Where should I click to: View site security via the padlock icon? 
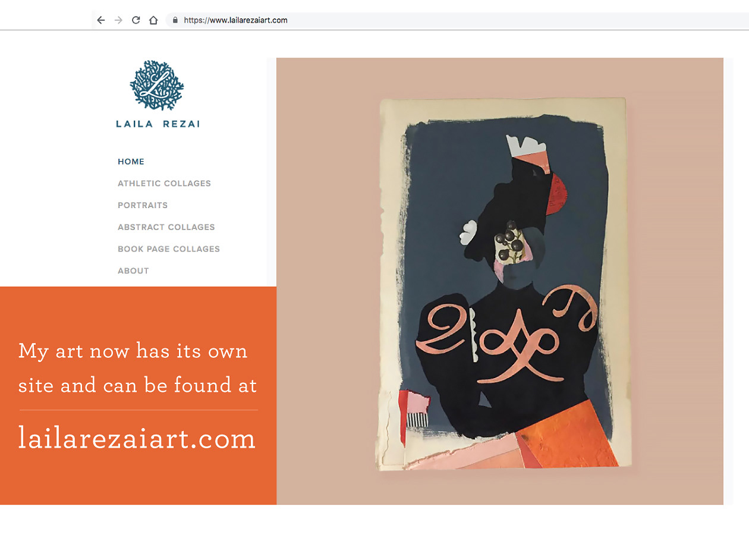click(175, 20)
